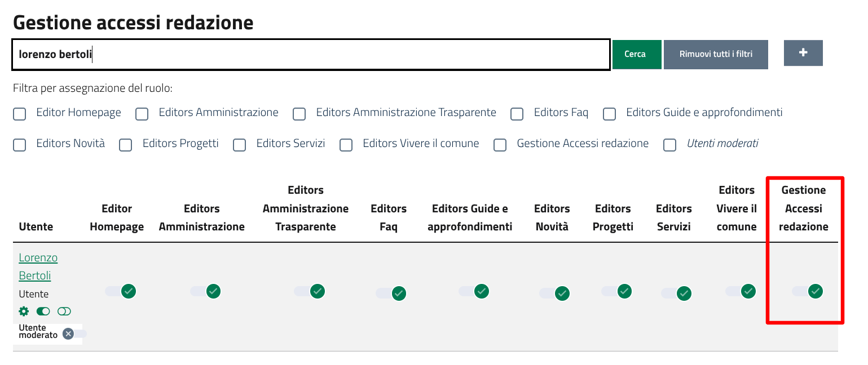Click the outlined toggle-off icon under Utente
This screenshot has height=365, width=868.
pyautogui.click(x=64, y=311)
